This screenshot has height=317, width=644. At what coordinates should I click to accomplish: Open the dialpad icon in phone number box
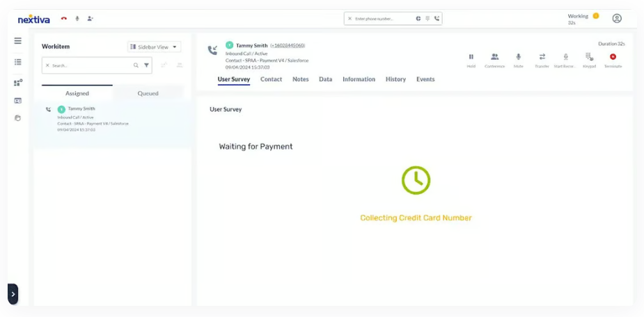427,19
